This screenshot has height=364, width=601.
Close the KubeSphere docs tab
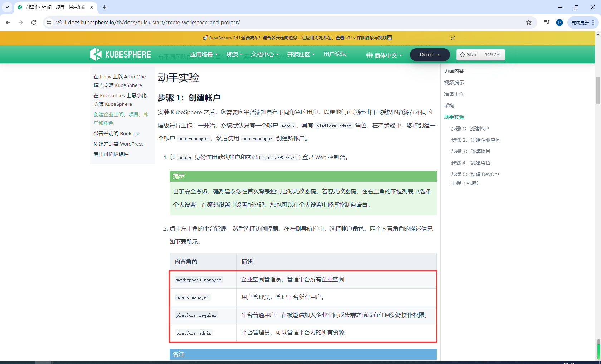click(x=92, y=7)
